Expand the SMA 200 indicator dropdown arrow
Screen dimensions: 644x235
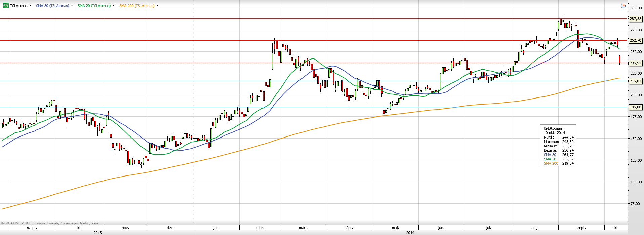(x=157, y=6)
